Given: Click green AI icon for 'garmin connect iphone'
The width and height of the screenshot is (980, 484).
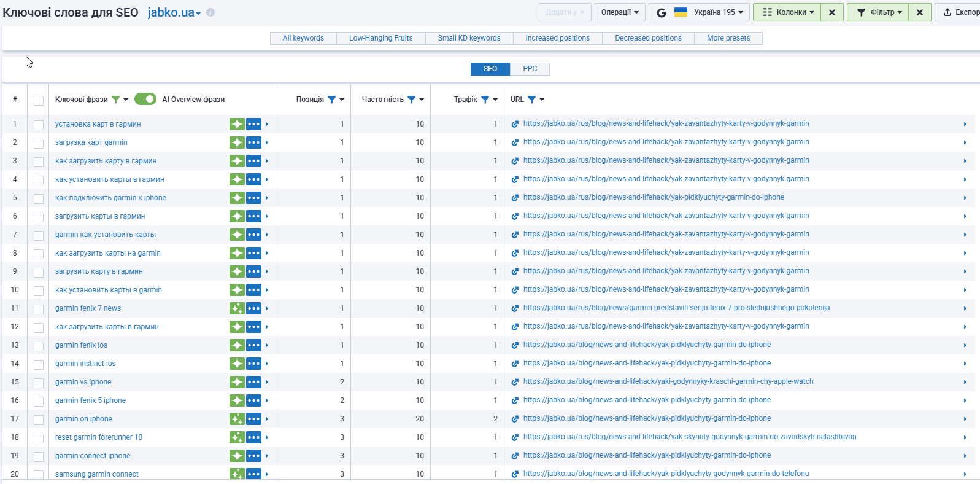Looking at the screenshot, I should [237, 456].
